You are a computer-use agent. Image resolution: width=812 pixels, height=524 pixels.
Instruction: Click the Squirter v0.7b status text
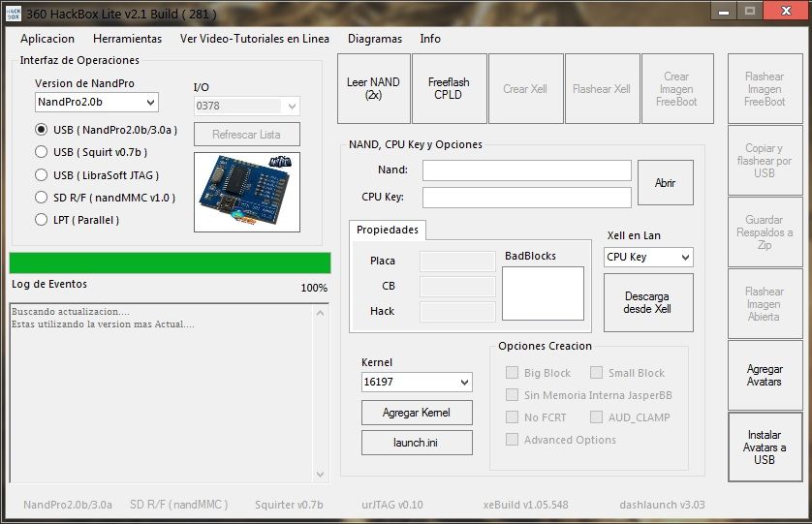[289, 505]
